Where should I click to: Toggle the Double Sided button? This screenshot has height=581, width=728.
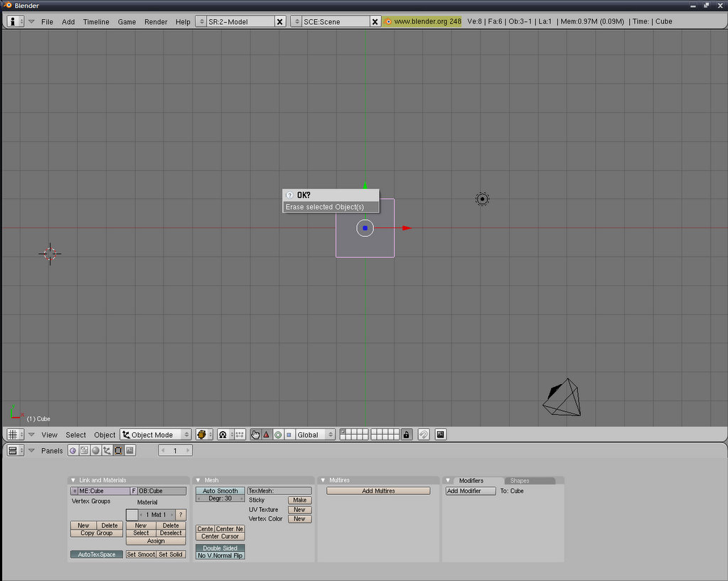[x=220, y=548]
